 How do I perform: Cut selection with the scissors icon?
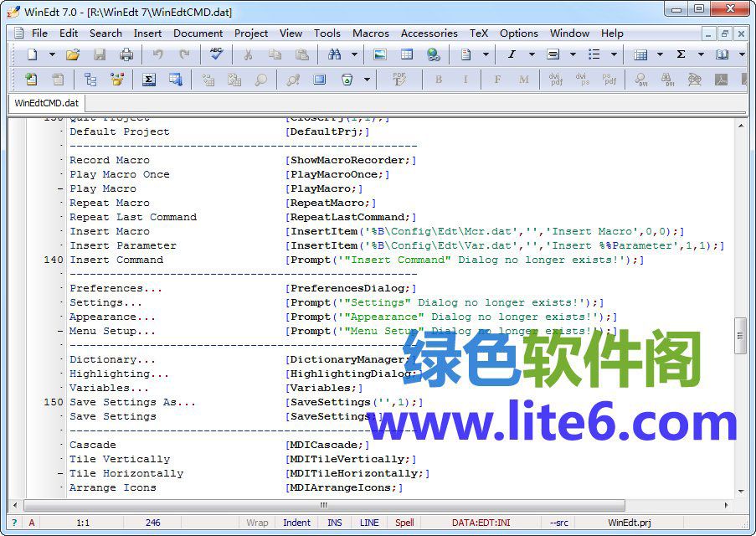click(248, 54)
